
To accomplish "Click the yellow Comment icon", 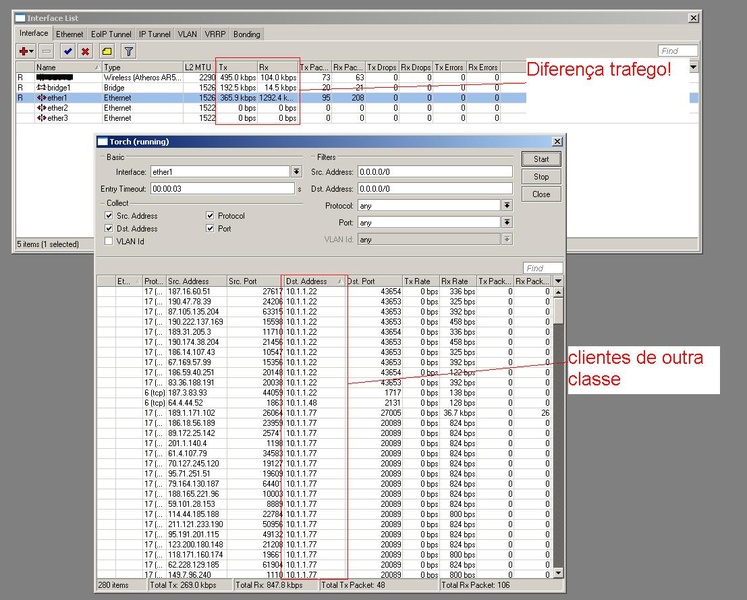I will [x=105, y=51].
